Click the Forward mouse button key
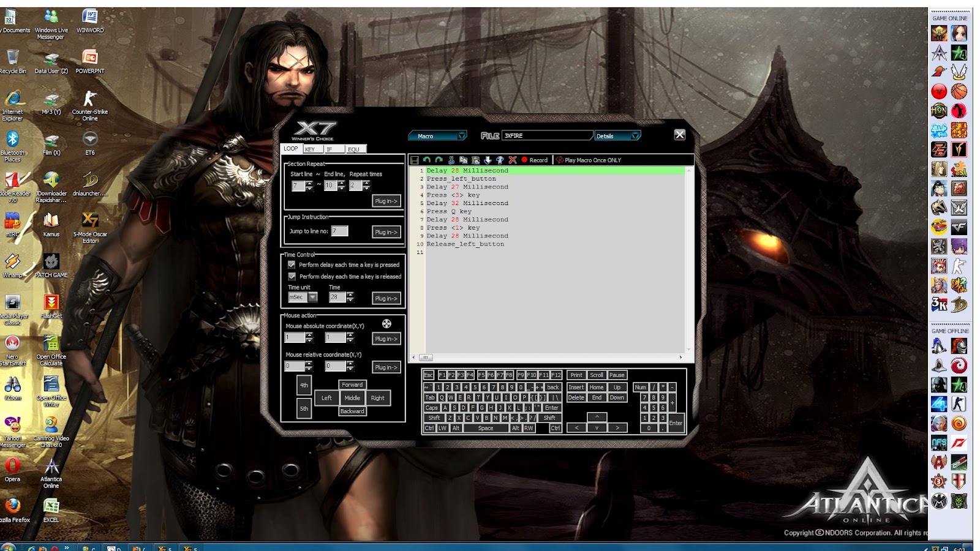The width and height of the screenshot is (980, 551). click(352, 384)
